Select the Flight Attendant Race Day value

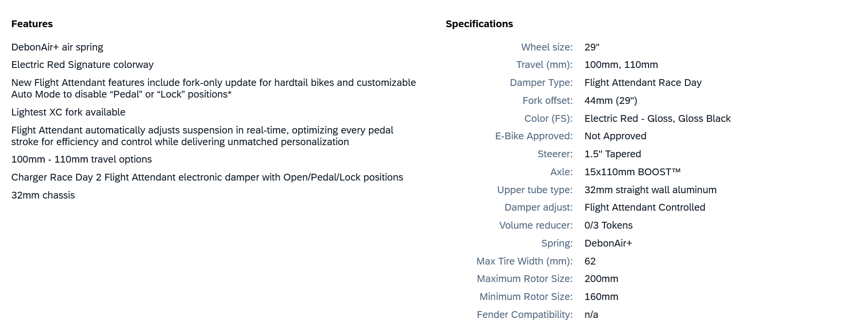coord(643,83)
